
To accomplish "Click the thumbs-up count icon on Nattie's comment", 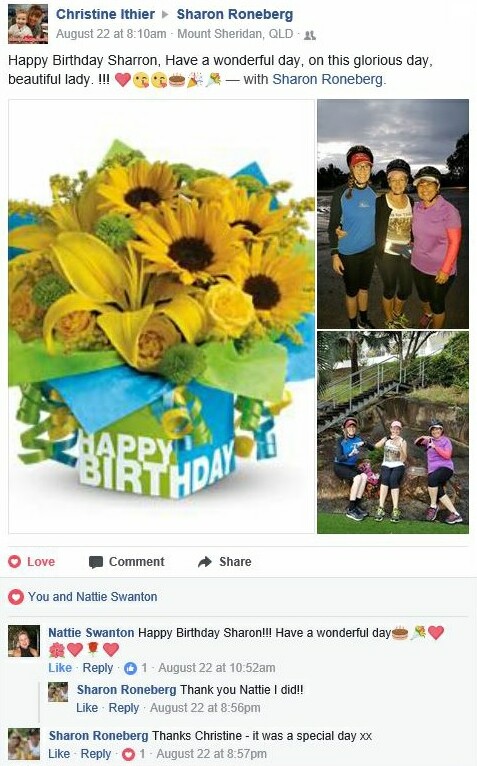I will click(x=130, y=668).
